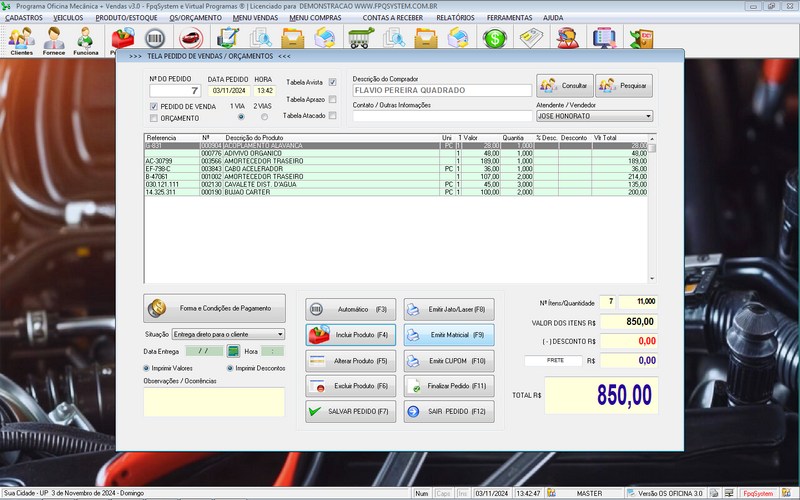800x500 pixels.
Task: Open the Clientes toolbar icon
Action: pos(21,40)
